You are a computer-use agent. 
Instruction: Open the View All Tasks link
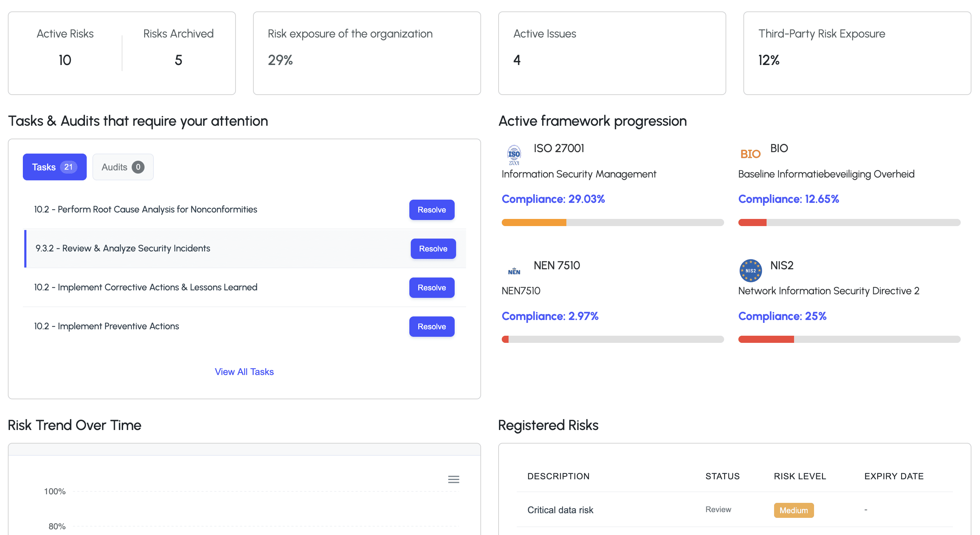click(244, 372)
